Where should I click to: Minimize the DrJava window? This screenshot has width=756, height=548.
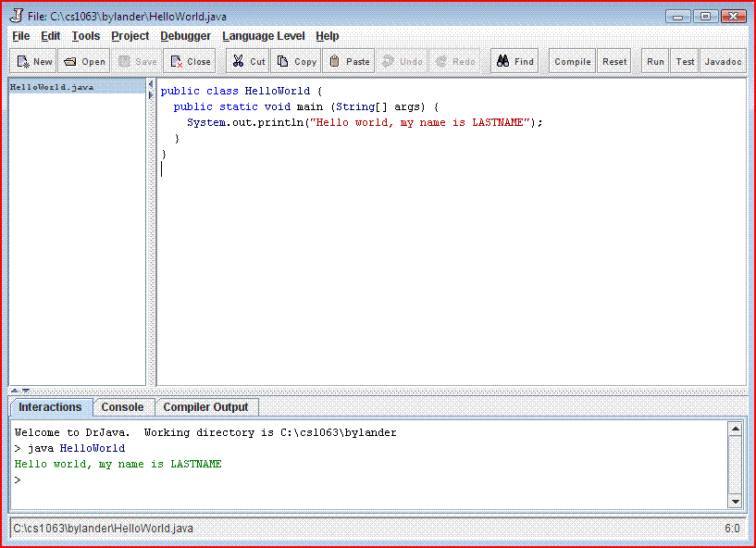pos(678,17)
